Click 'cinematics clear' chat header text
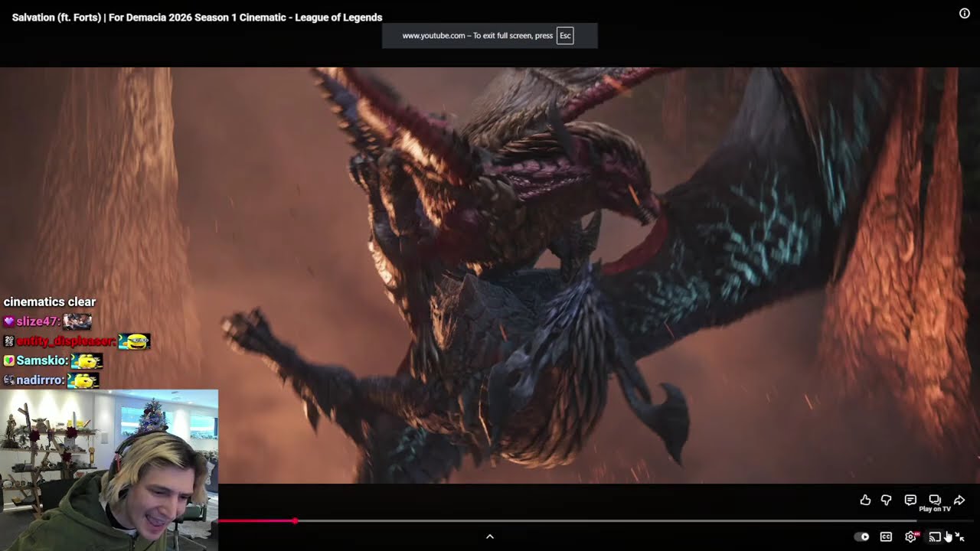This screenshot has height=551, width=980. tap(50, 302)
